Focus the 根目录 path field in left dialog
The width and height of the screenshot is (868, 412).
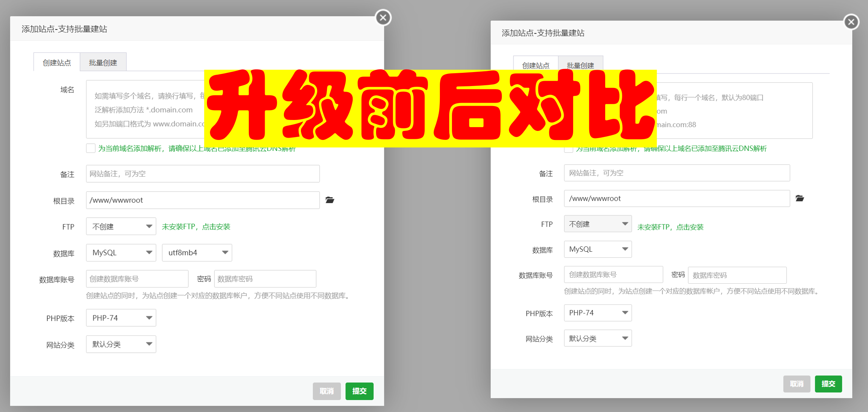(x=203, y=200)
